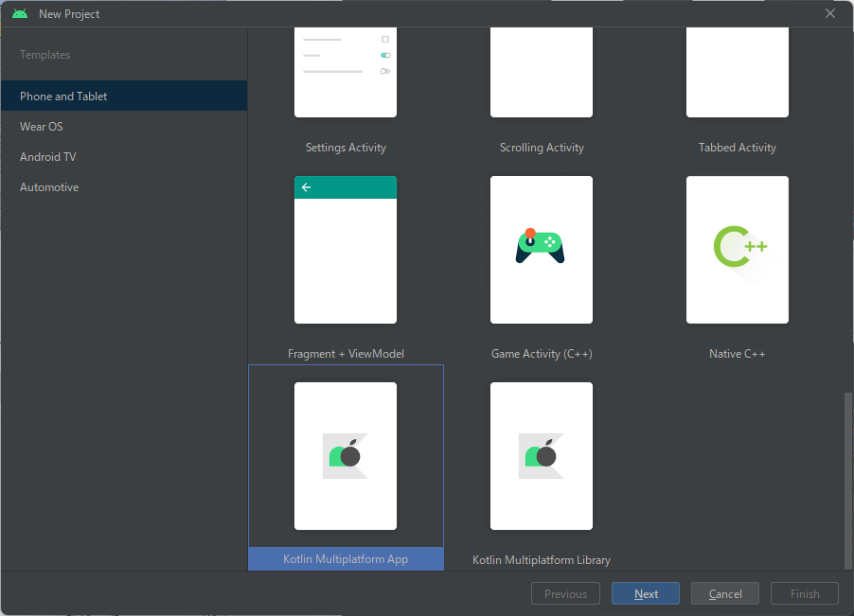Click back arrow in Fragment + ViewModel preview
The width and height of the screenshot is (854, 616).
306,187
